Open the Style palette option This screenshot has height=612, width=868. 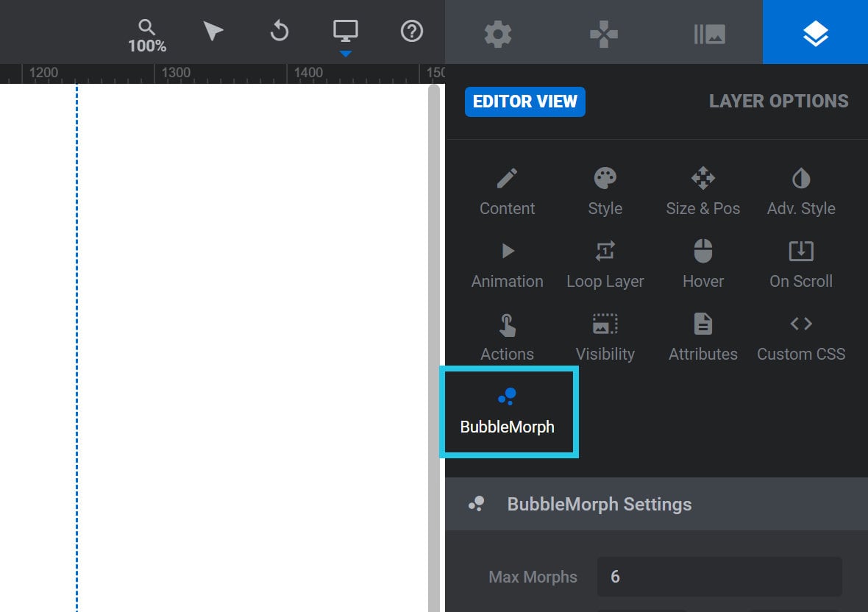(605, 192)
